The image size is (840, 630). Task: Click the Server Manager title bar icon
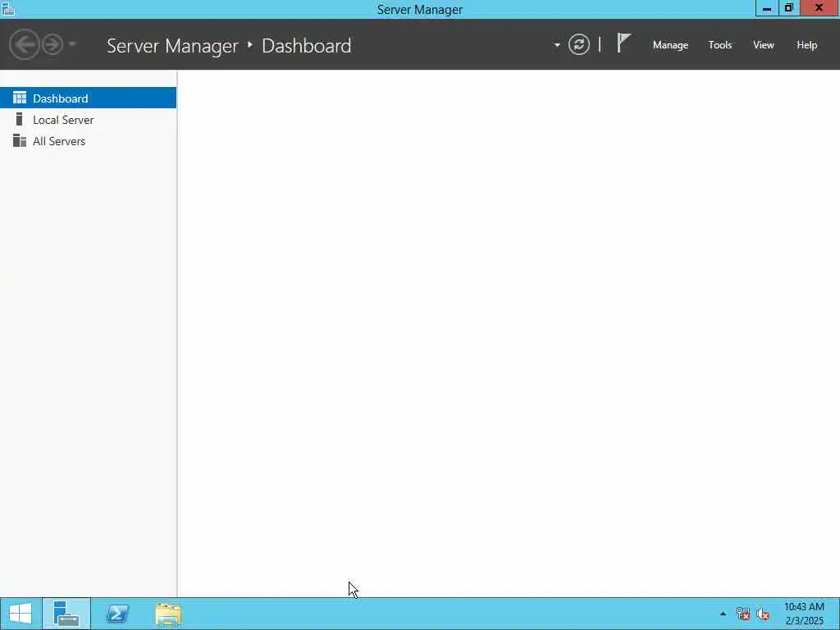(8, 8)
